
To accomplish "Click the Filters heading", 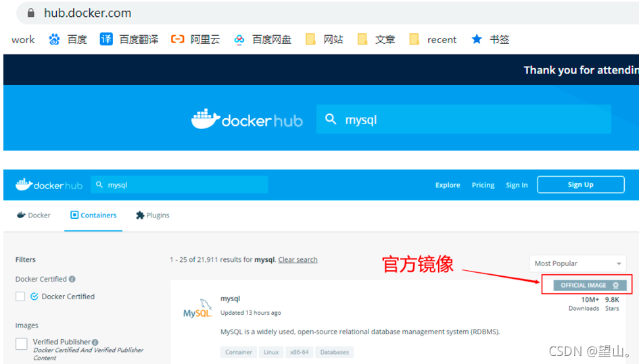I will [26, 259].
